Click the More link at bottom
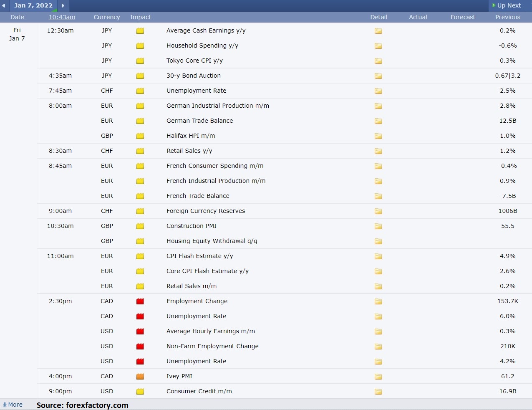 (13, 405)
